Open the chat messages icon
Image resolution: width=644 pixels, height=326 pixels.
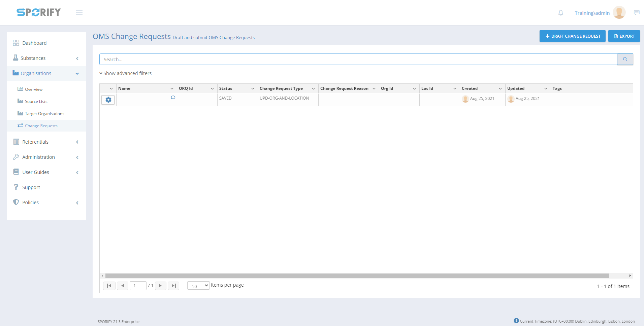636,13
